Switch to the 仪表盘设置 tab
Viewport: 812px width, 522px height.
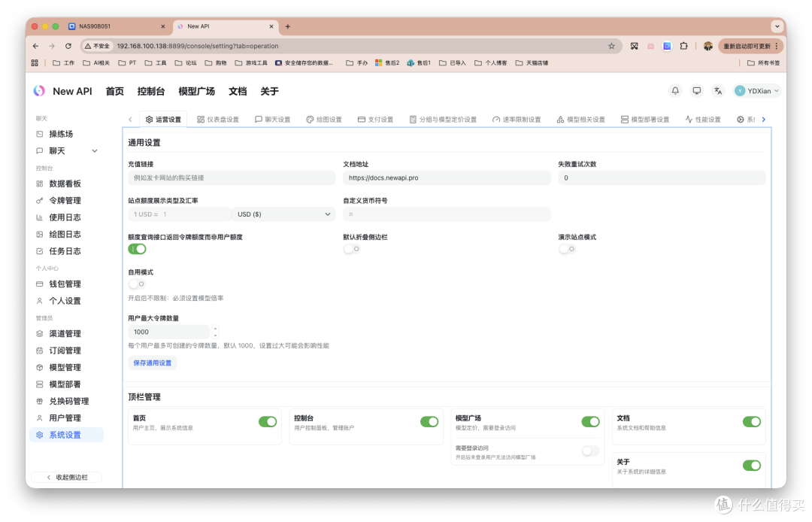[218, 120]
